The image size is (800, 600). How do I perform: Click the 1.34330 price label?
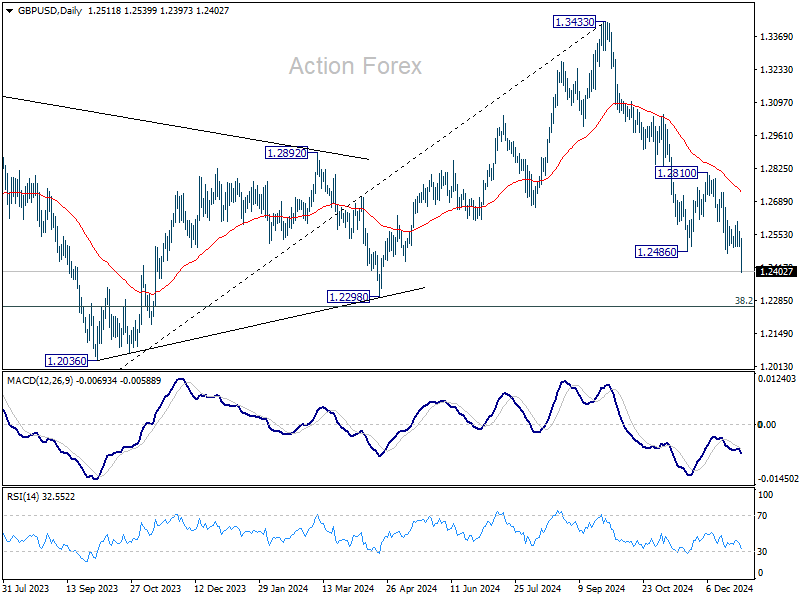574,22
